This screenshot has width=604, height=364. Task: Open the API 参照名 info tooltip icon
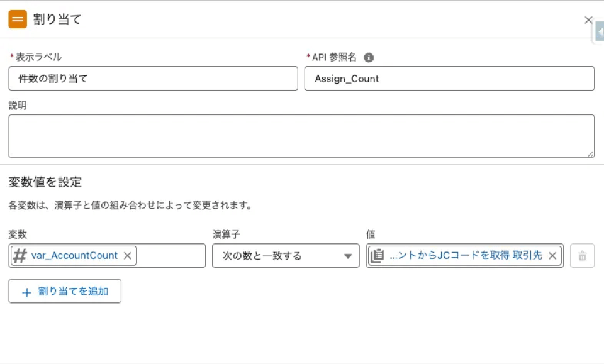pyautogui.click(x=369, y=58)
